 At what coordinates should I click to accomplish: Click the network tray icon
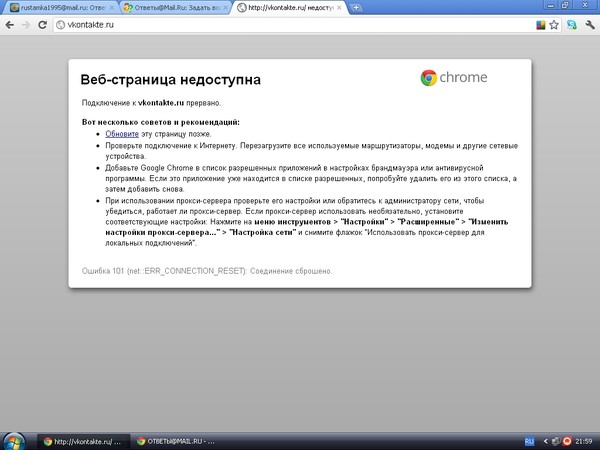[x=556, y=442]
